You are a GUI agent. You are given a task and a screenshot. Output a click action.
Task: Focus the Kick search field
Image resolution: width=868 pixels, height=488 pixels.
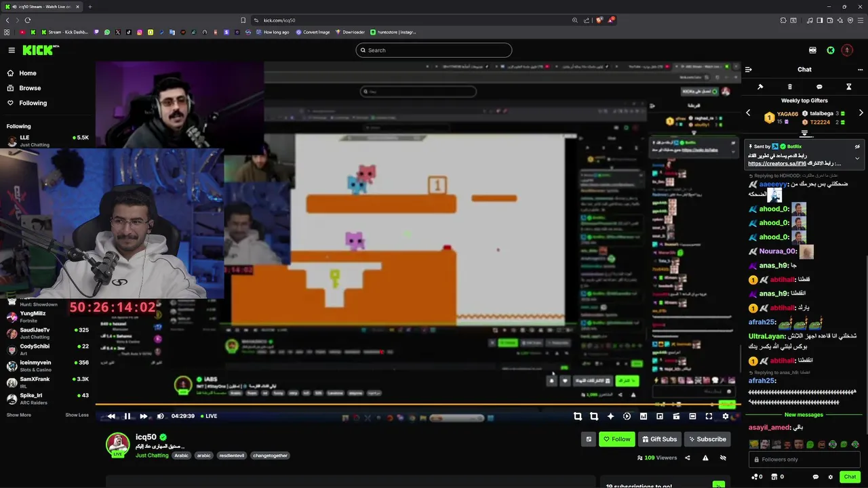coord(433,50)
